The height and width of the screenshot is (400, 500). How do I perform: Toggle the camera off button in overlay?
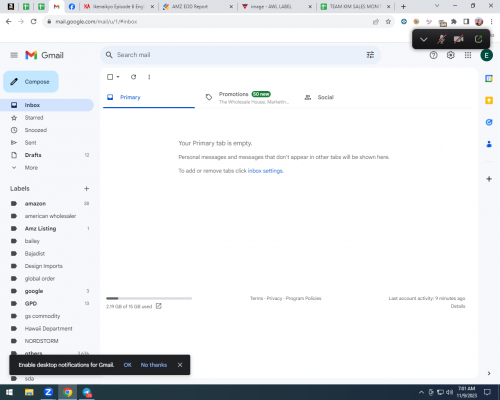click(x=459, y=39)
